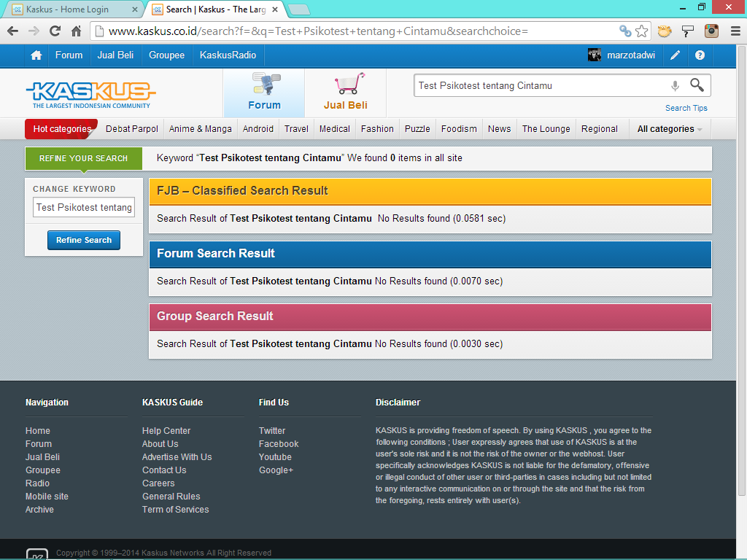This screenshot has height=560, width=747.
Task: Reload the page with refresh icon
Action: [55, 31]
